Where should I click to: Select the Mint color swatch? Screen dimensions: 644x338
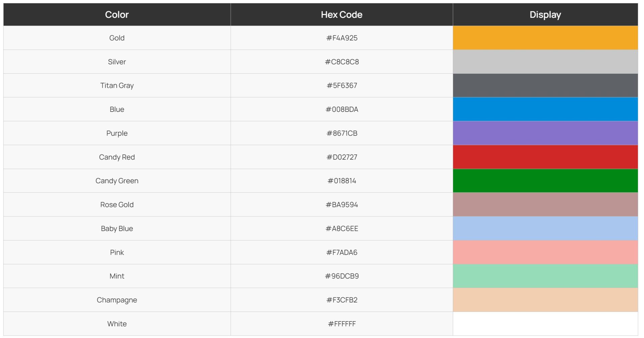pos(545,276)
